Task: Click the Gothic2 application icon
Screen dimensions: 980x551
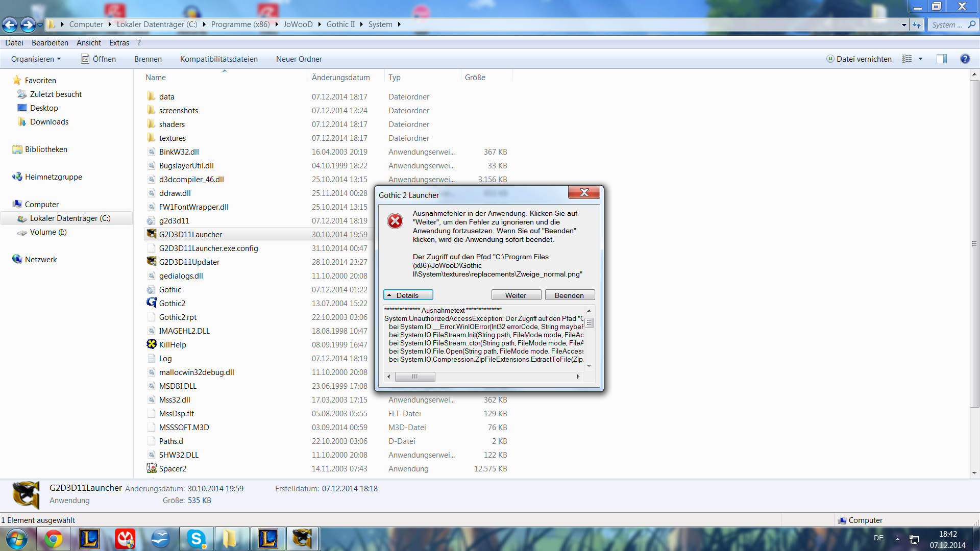Action: [152, 303]
